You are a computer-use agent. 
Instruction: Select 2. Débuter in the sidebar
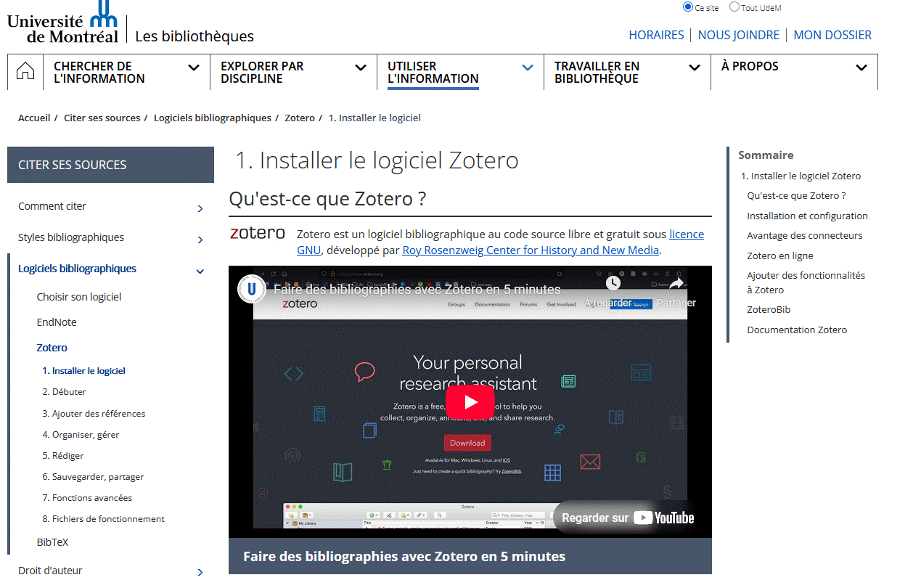pos(65,392)
